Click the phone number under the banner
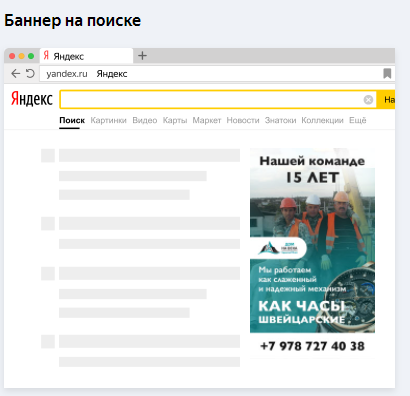This screenshot has height=396, width=410. pos(312,346)
